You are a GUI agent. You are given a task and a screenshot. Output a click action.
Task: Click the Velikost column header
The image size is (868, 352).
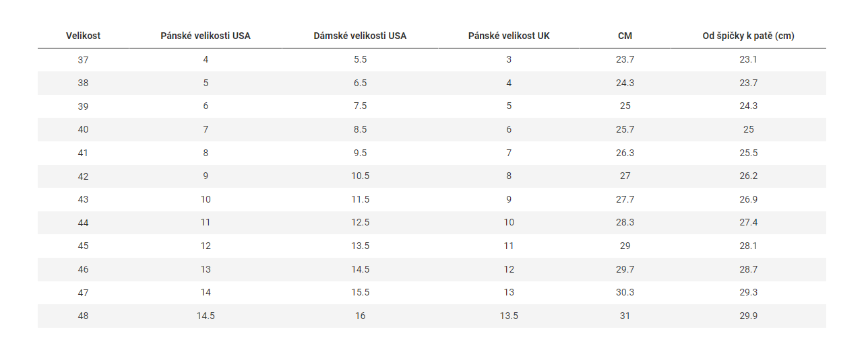(83, 36)
